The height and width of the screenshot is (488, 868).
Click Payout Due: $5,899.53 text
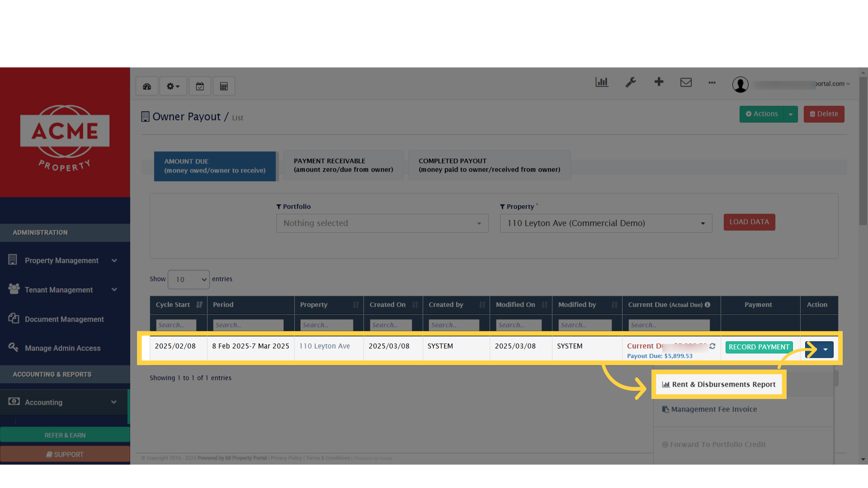tap(660, 356)
